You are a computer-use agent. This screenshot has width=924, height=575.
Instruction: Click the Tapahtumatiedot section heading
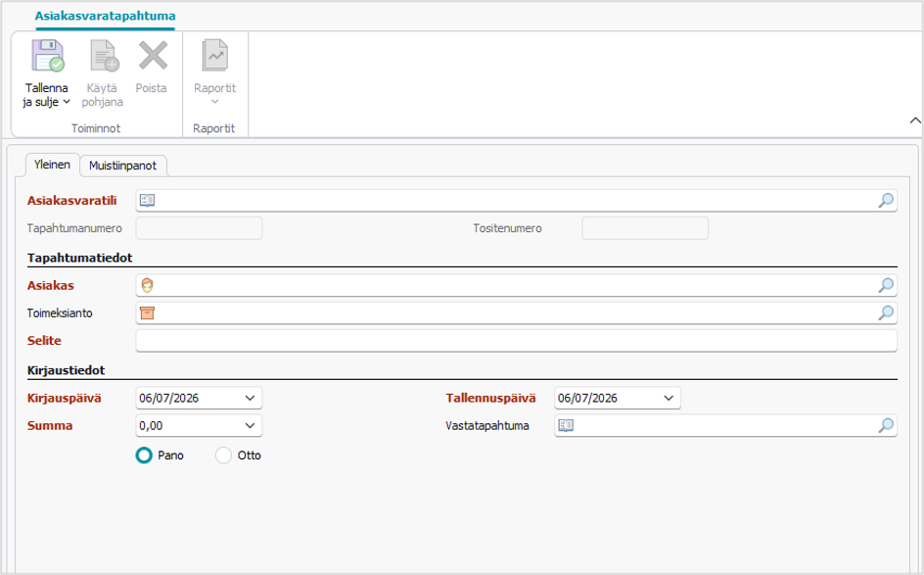pos(79,258)
